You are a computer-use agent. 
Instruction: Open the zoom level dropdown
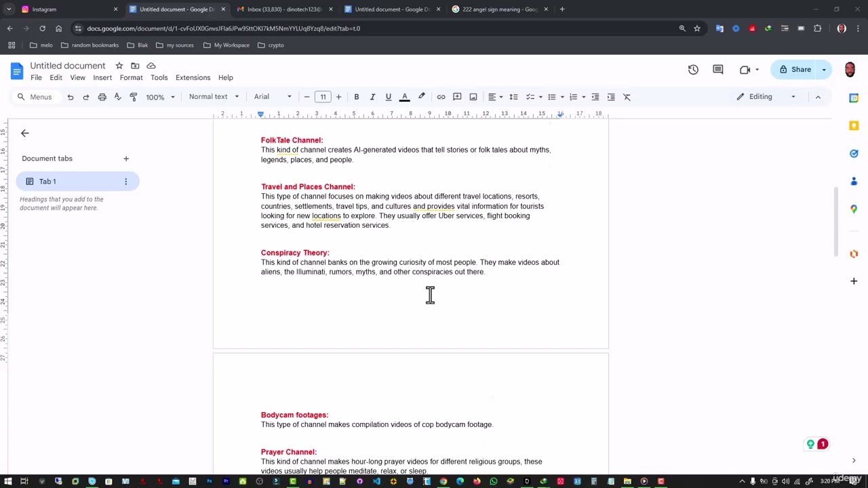click(x=160, y=97)
